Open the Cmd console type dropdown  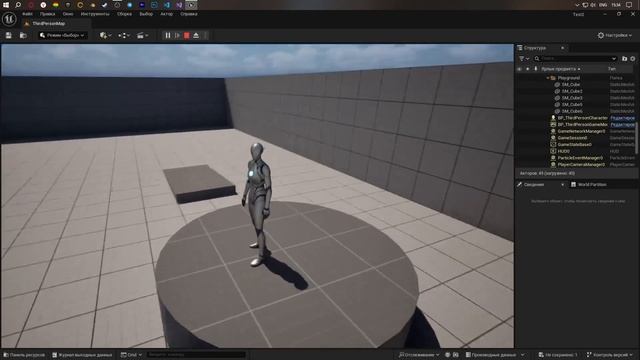click(x=131, y=355)
